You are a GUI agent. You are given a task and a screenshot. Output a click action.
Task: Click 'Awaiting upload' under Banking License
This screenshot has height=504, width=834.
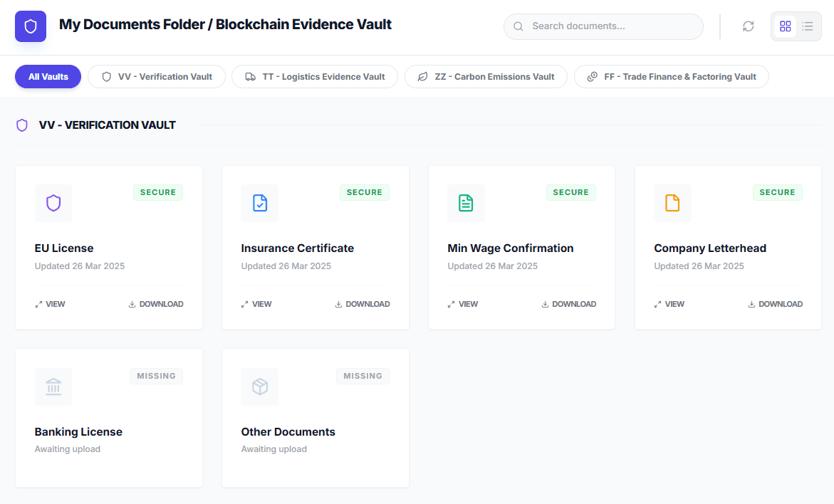click(x=68, y=449)
